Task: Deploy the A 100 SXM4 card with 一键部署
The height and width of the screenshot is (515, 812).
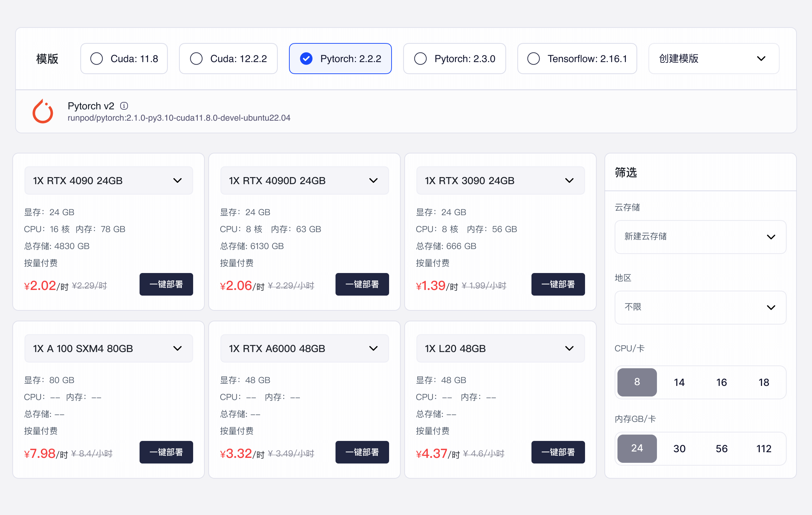Action: tap(166, 452)
